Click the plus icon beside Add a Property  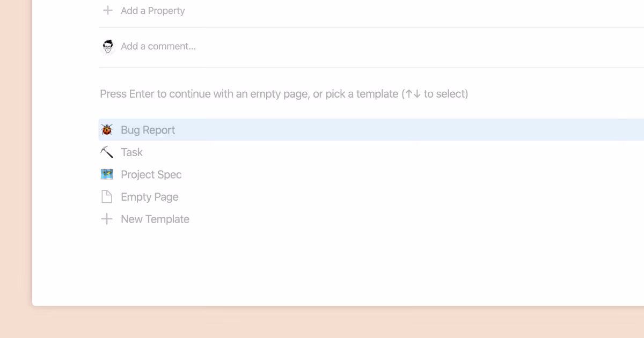pyautogui.click(x=107, y=10)
